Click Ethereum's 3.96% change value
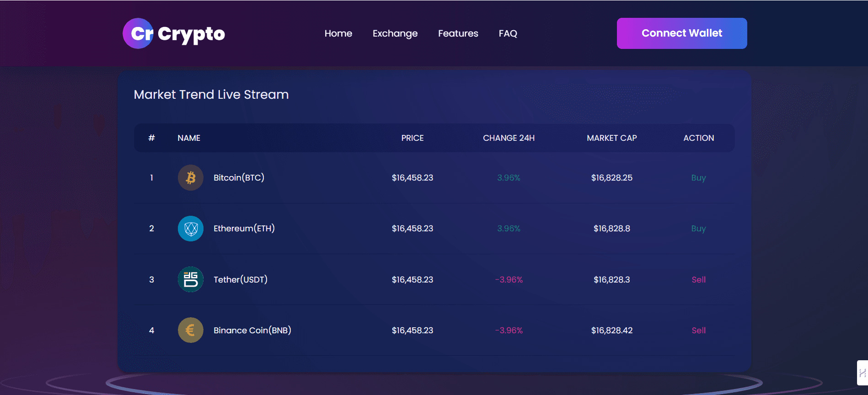 tap(509, 228)
